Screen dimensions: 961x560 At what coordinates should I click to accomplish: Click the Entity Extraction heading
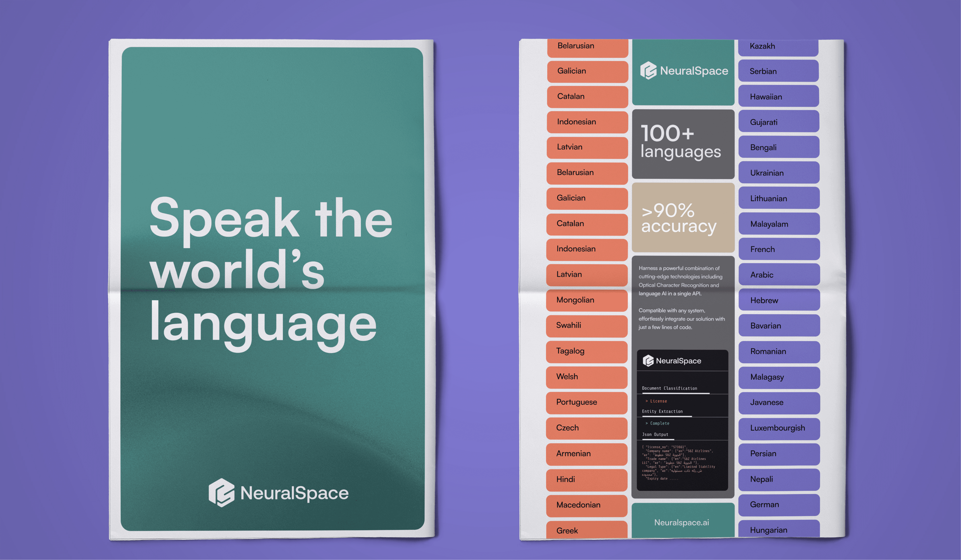point(662,411)
